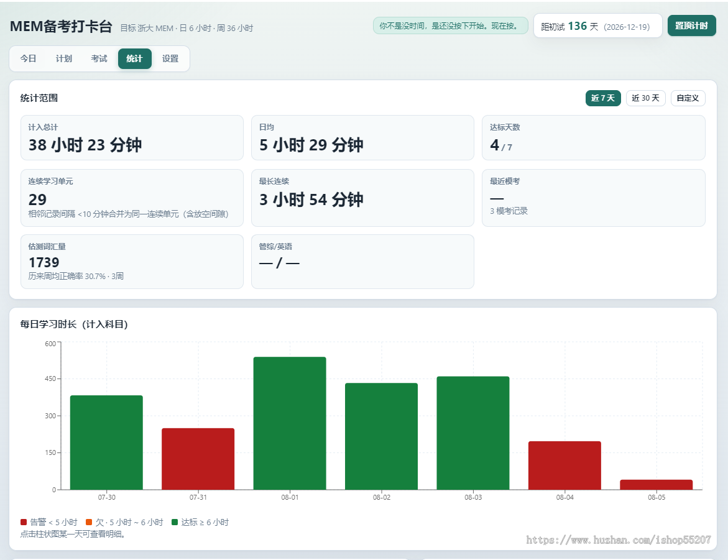This screenshot has height=560, width=728.
Task: Click the short 08-05 bar
Action: pos(656,485)
